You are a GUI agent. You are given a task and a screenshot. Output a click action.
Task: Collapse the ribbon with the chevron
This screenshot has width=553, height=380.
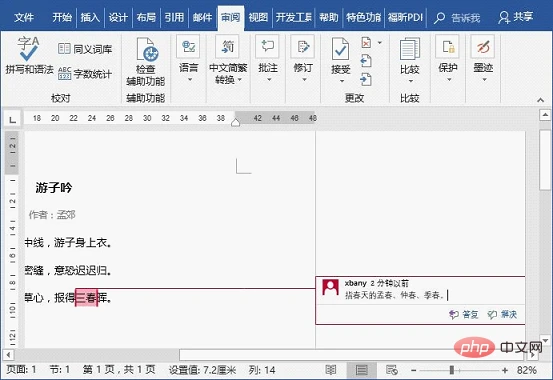coord(540,100)
